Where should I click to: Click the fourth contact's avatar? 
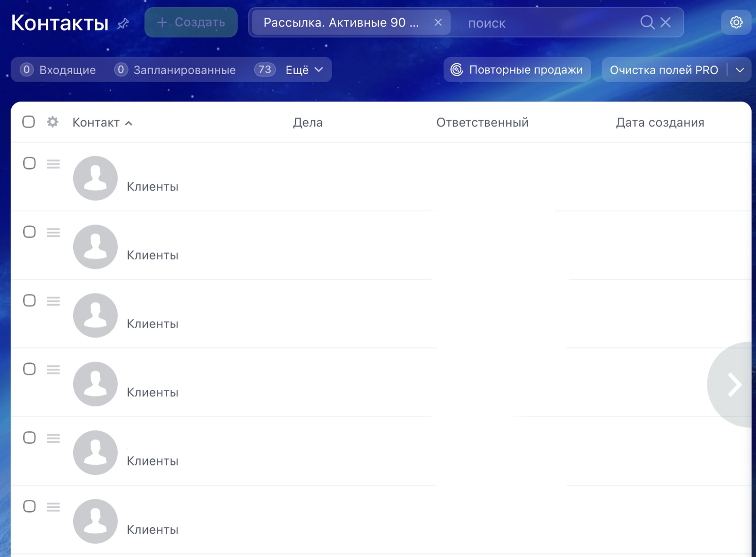click(x=95, y=384)
